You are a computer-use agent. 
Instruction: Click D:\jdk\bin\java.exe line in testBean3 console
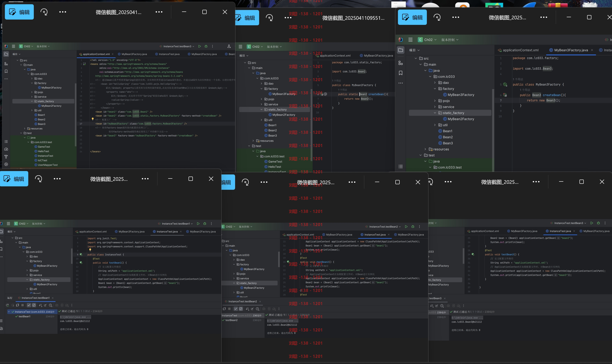pos(467,318)
